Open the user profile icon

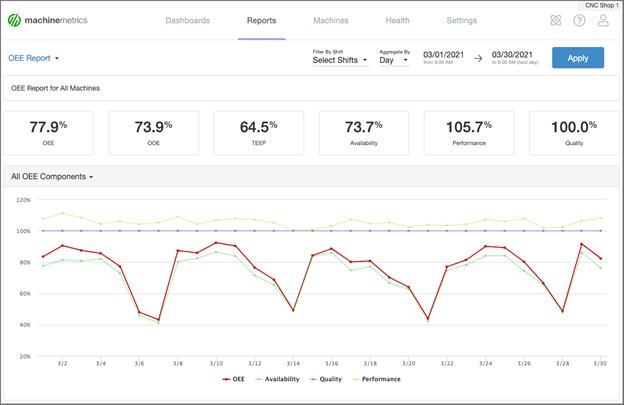tap(603, 20)
